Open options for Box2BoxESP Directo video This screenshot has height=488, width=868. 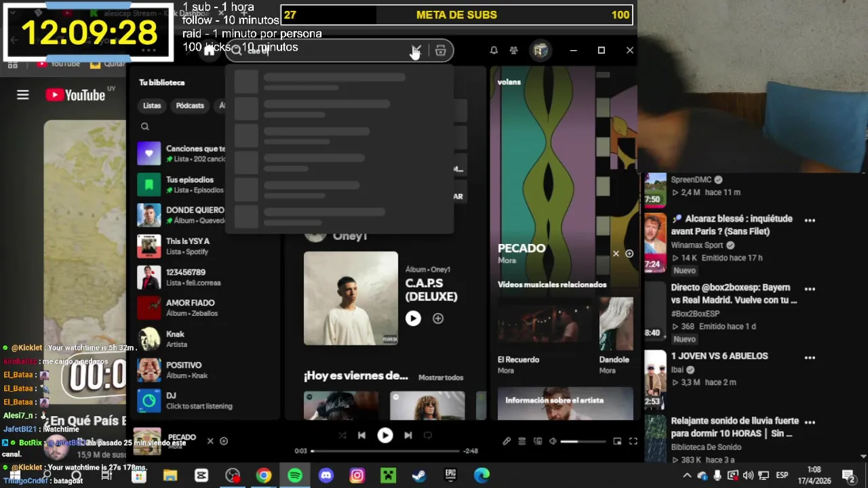point(810,289)
